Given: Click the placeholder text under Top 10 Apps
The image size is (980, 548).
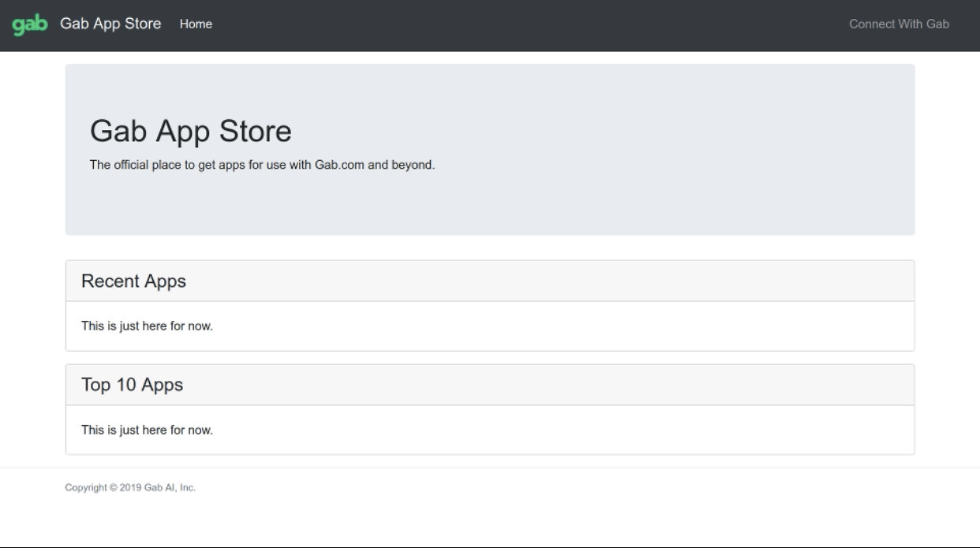Looking at the screenshot, I should pyautogui.click(x=147, y=430).
